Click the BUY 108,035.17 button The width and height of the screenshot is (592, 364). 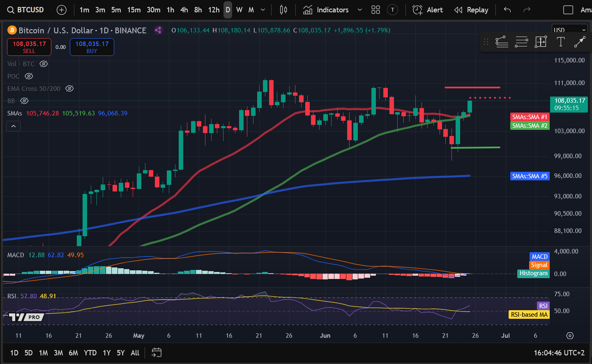coord(92,47)
